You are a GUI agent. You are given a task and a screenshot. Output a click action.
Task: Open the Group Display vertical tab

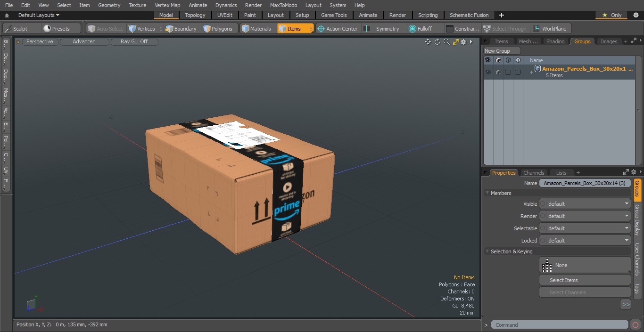point(637,220)
